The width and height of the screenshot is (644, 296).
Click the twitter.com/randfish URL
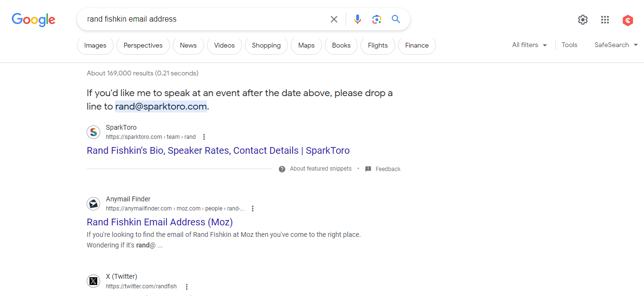coord(141,286)
